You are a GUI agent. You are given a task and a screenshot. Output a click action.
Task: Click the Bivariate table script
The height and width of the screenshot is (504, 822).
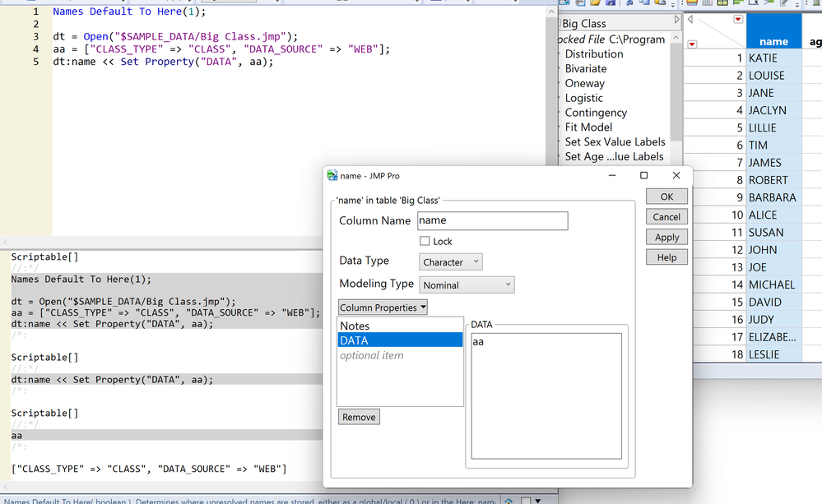tap(586, 68)
